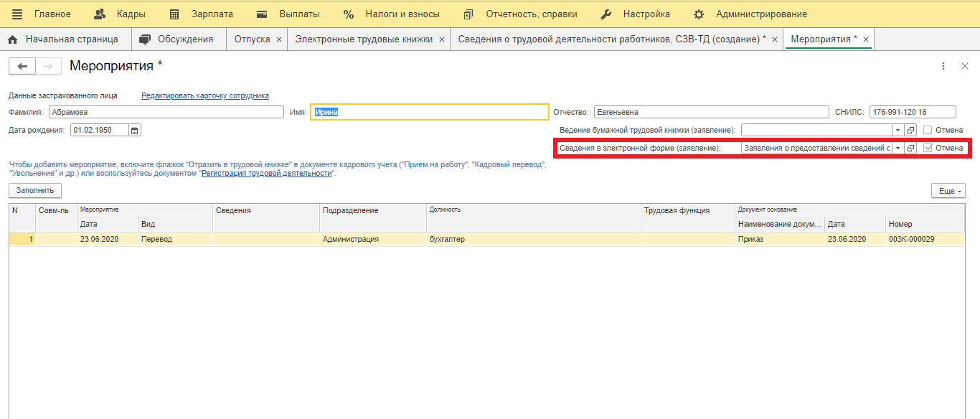Open the electronic form statement record icon
Screen dimensions: 980x419
910,149
